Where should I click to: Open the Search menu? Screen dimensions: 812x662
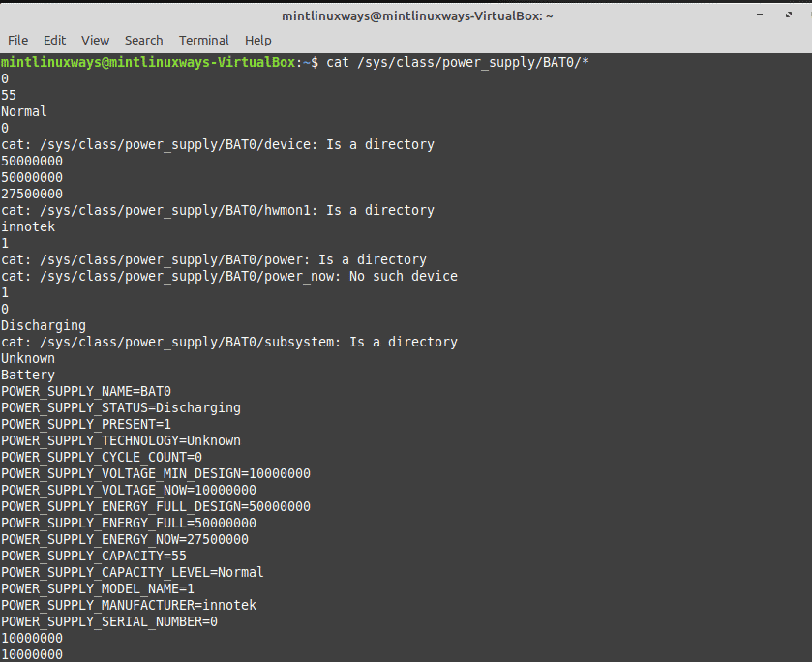point(143,41)
